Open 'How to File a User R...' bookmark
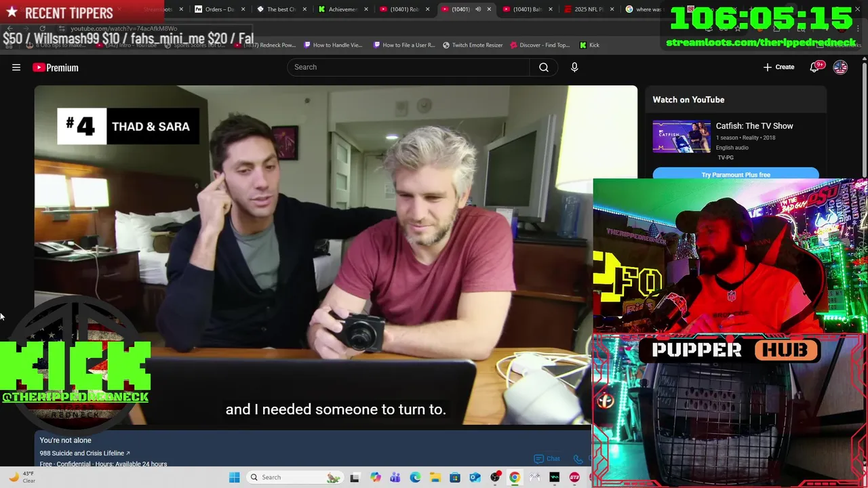868x488 pixels. point(403,45)
